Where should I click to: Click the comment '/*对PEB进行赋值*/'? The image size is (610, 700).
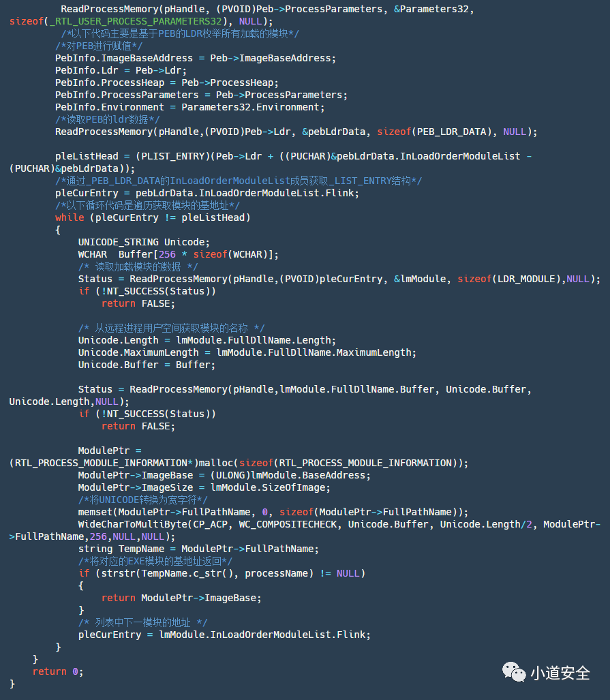point(99,46)
